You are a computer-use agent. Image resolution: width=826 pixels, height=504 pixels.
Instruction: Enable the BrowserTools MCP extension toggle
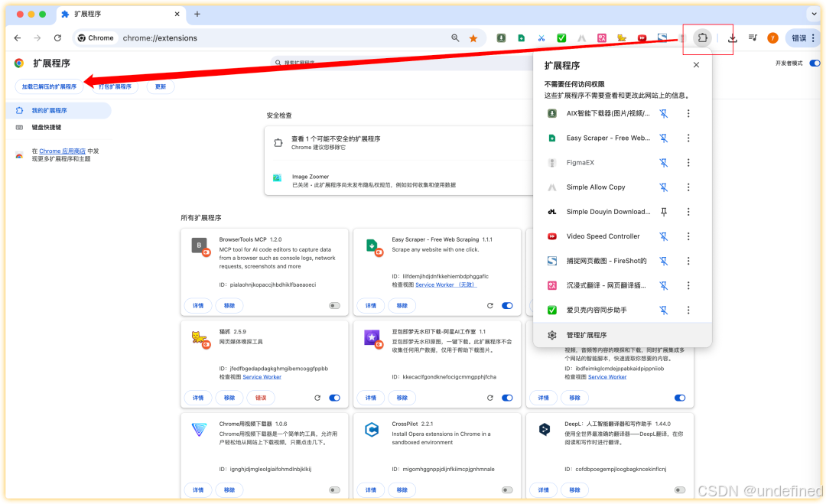(x=334, y=305)
